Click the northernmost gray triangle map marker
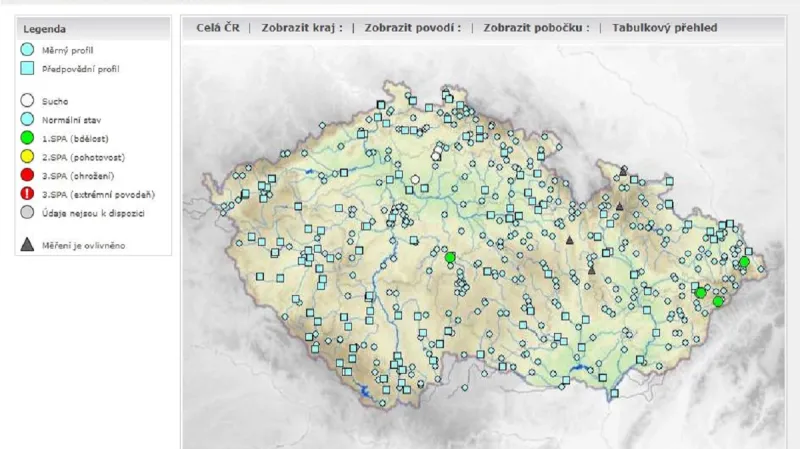Image resolution: width=800 pixels, height=449 pixels. point(624,170)
